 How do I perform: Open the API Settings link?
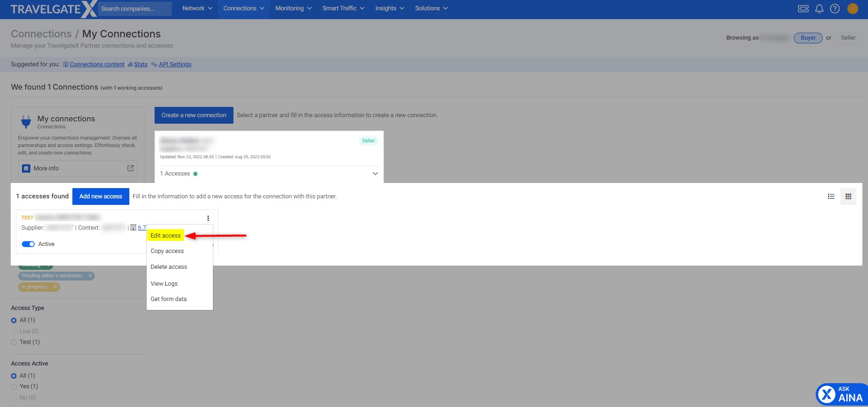[175, 64]
